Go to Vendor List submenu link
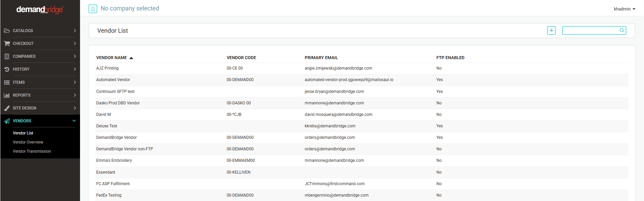 (x=23, y=133)
